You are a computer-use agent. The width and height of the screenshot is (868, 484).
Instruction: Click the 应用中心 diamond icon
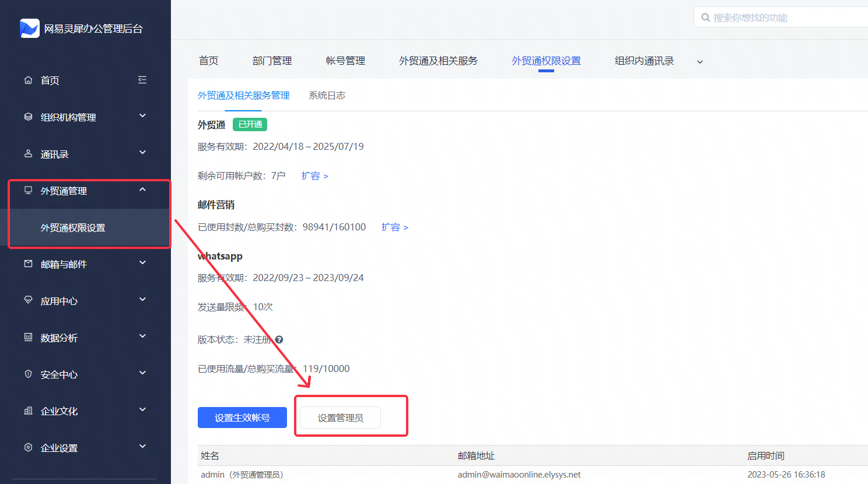pyautogui.click(x=28, y=300)
